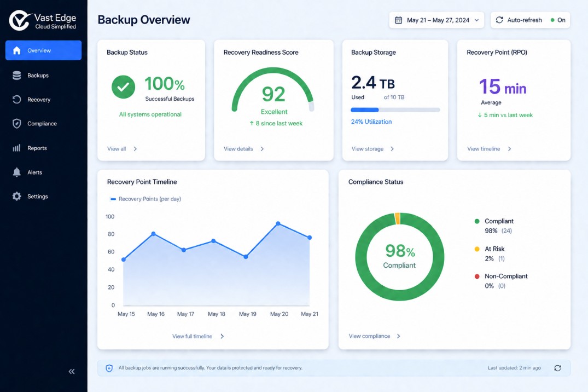Click the home icon beside Overview
This screenshot has height=392, width=588.
pos(17,50)
